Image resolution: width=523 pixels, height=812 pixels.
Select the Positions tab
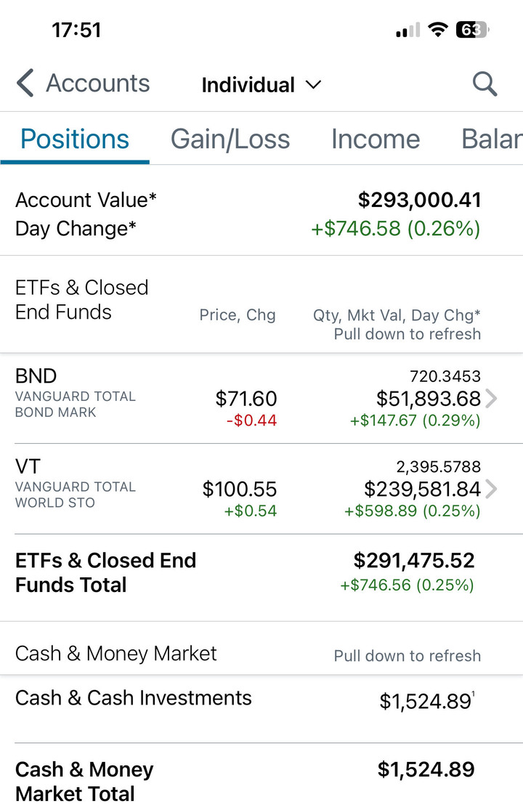75,139
